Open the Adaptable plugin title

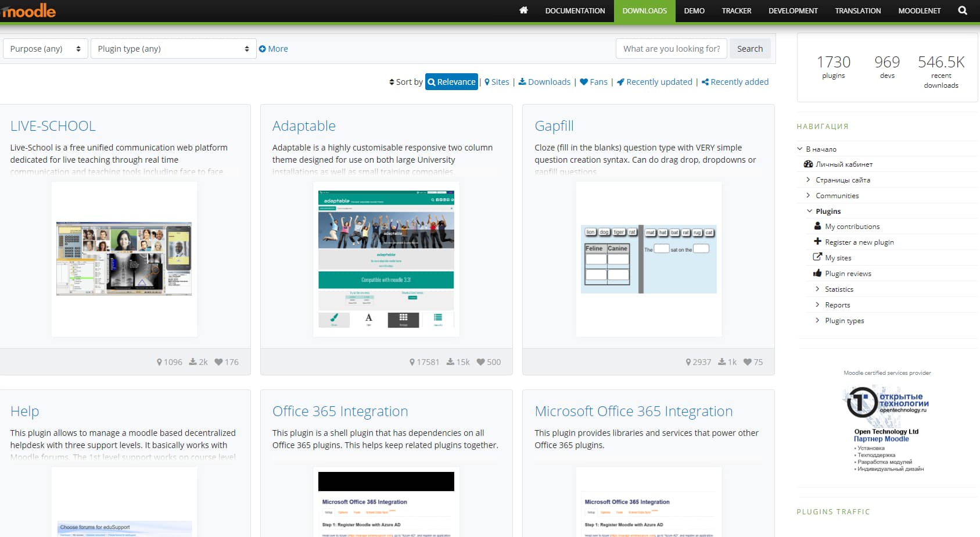[x=304, y=126]
